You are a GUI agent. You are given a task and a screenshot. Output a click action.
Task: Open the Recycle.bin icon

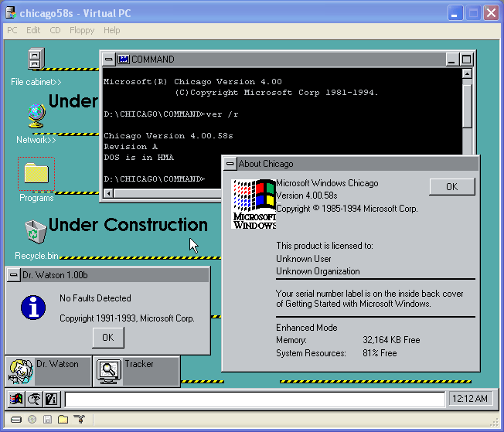click(36, 232)
